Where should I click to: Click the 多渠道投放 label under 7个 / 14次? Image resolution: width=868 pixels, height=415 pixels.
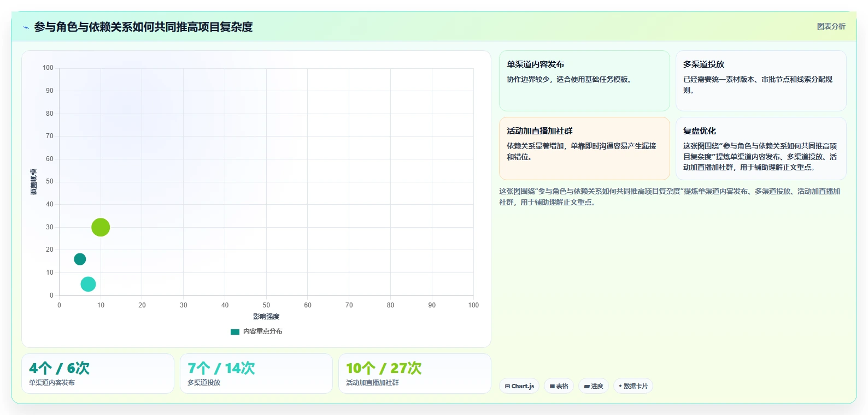click(204, 383)
